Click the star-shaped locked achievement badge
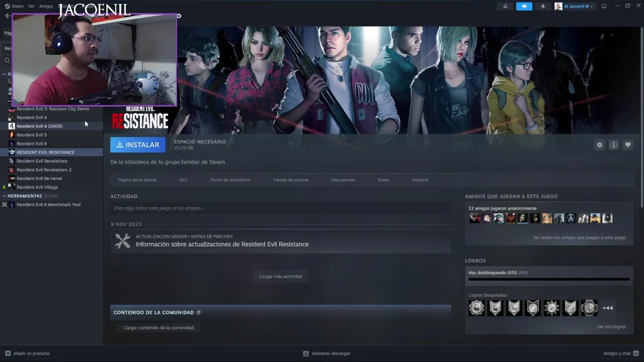This screenshot has height=362, width=644. coord(551,308)
